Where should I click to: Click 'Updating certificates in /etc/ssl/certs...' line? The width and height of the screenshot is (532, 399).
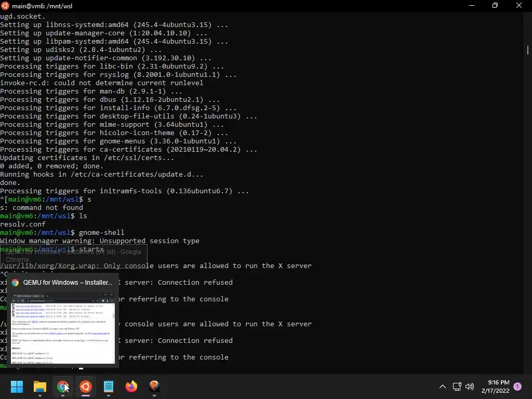coord(87,158)
